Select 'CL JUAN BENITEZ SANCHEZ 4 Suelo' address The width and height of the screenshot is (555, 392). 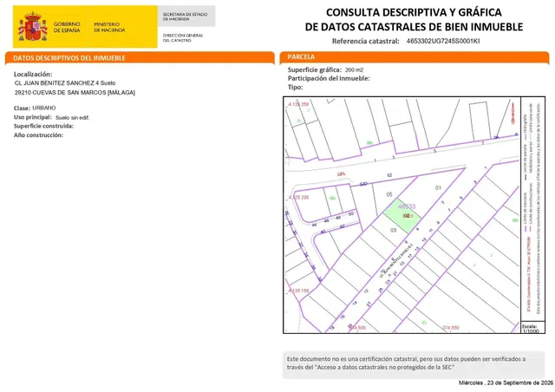click(x=65, y=83)
